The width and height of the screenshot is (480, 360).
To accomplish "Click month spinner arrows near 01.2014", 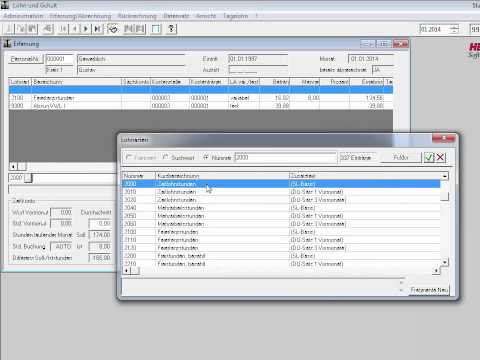I will pos(454,29).
